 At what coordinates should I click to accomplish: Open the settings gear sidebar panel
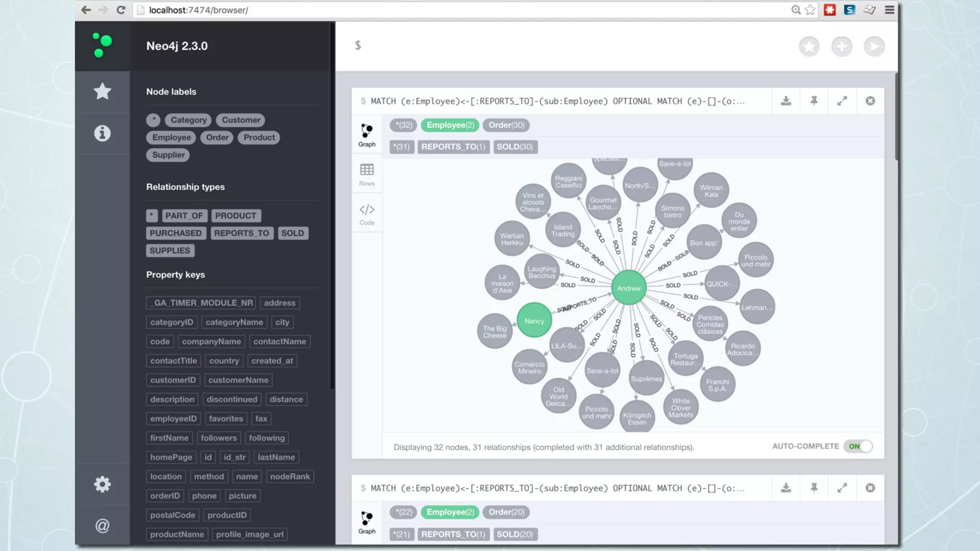click(x=102, y=485)
